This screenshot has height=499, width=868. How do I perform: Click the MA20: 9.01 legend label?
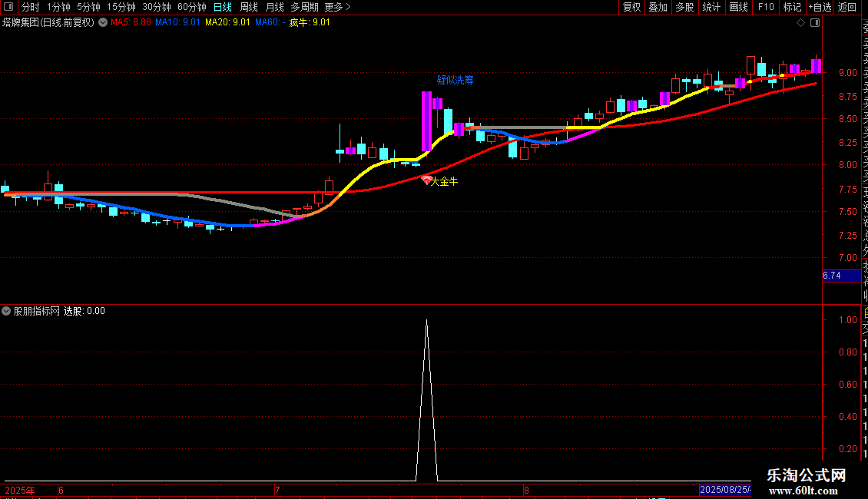point(227,22)
